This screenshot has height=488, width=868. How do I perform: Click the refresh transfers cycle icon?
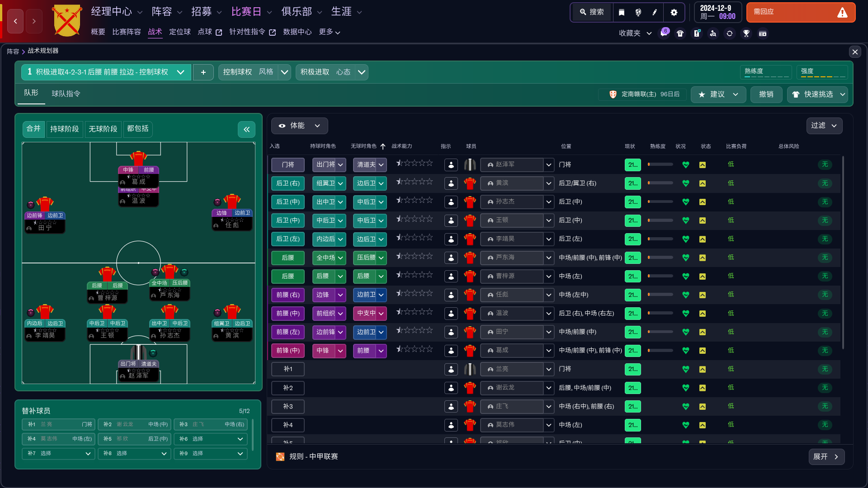point(730,33)
